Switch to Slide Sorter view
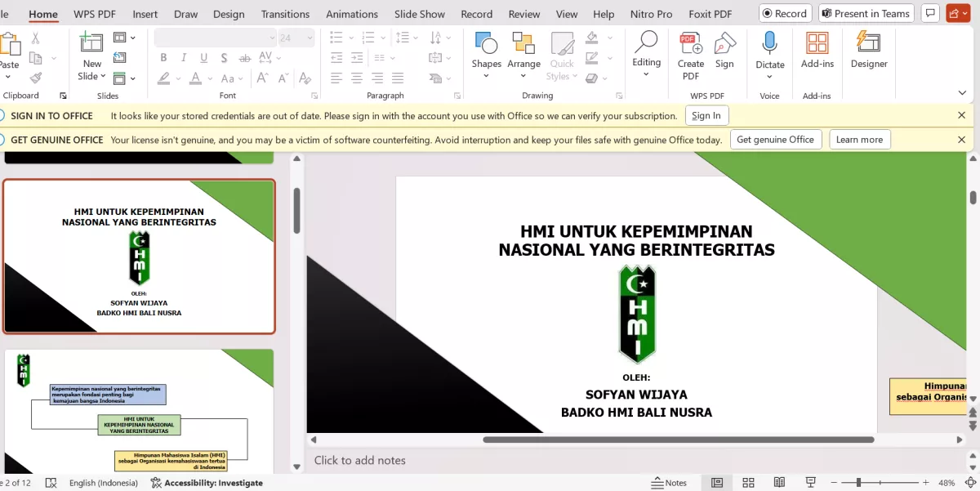 pyautogui.click(x=747, y=483)
